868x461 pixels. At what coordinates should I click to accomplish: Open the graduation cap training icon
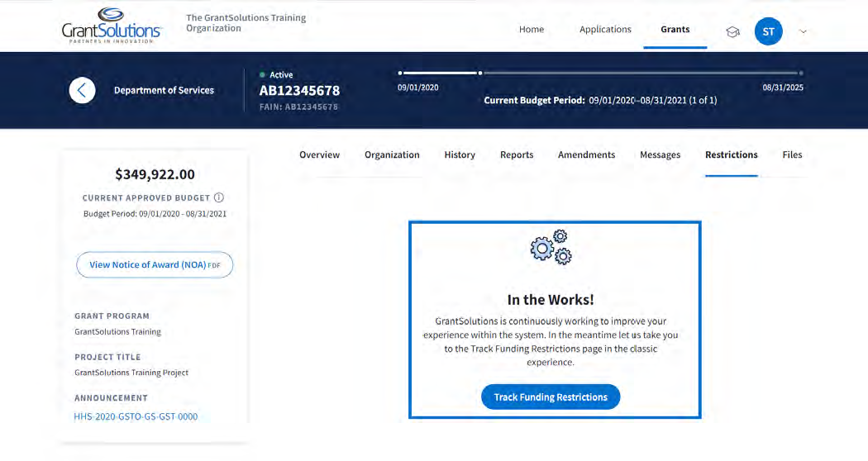[x=732, y=31]
